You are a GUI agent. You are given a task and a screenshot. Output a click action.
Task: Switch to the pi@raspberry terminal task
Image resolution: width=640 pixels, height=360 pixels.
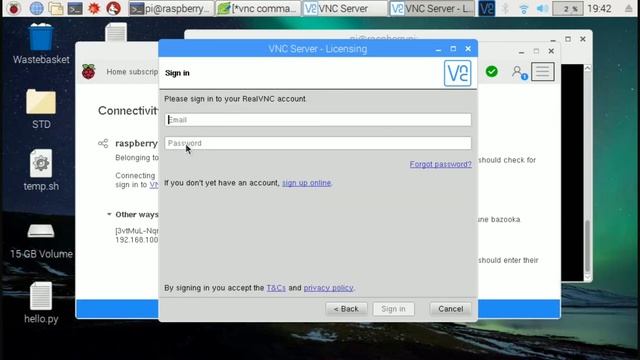(171, 9)
